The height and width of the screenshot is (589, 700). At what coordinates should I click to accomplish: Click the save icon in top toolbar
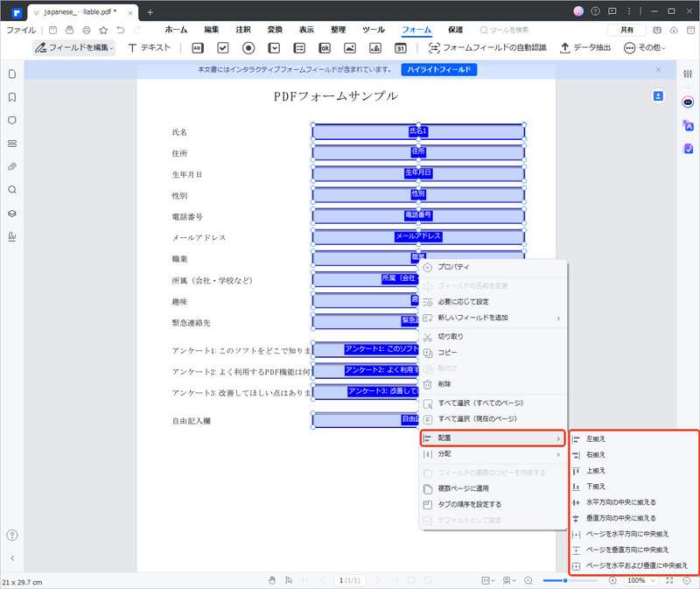pyautogui.click(x=52, y=30)
